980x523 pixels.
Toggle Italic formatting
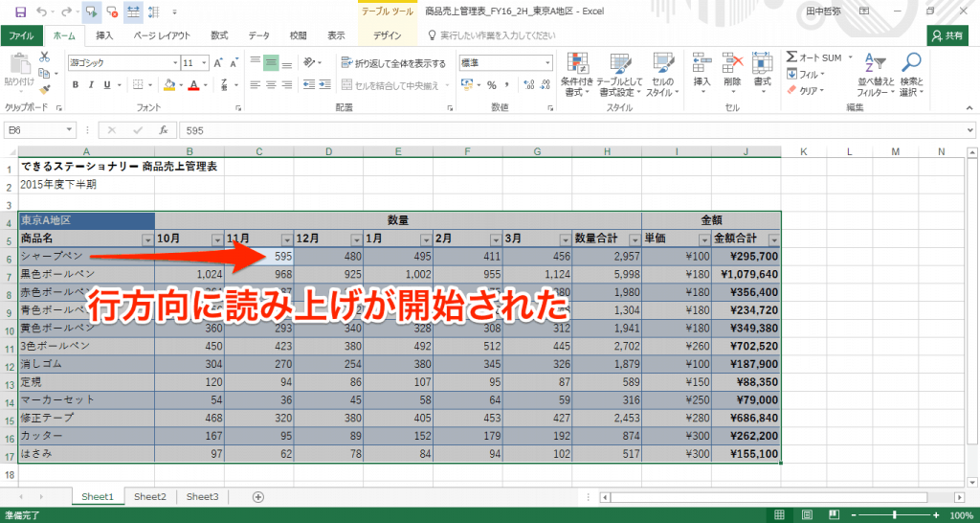[x=92, y=85]
